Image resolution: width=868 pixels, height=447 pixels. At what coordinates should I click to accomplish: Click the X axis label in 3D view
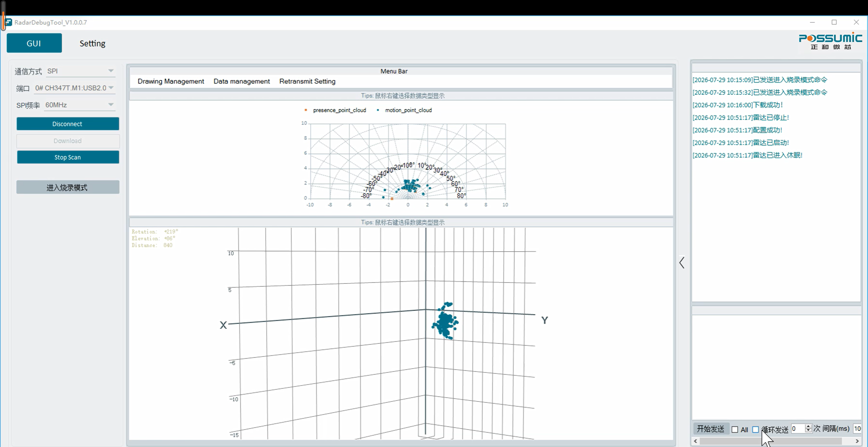tap(223, 325)
